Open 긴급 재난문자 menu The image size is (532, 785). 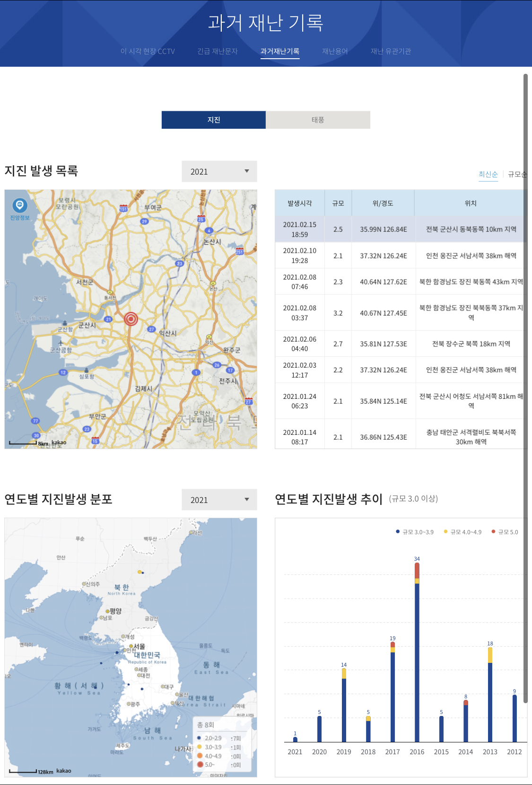coord(218,51)
